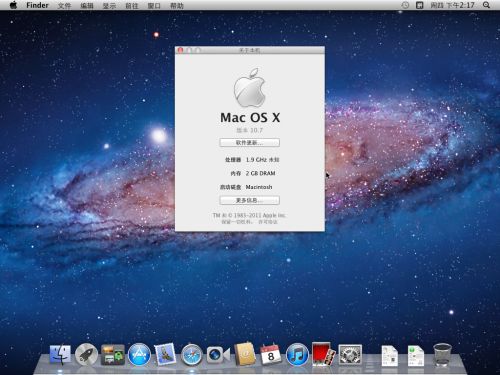
Task: Open the 显示 (View) menu
Action: click(x=109, y=6)
